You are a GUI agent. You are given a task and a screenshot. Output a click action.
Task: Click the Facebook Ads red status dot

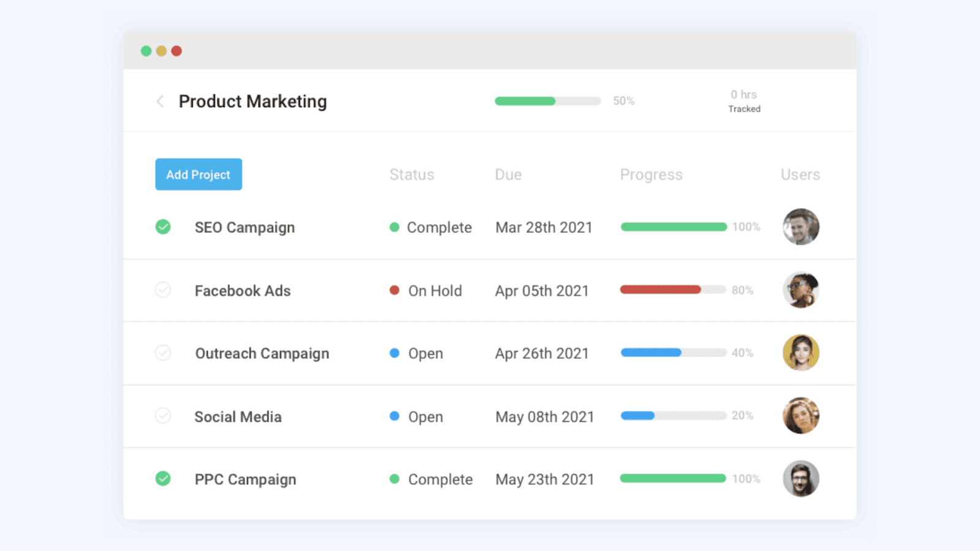click(x=394, y=290)
